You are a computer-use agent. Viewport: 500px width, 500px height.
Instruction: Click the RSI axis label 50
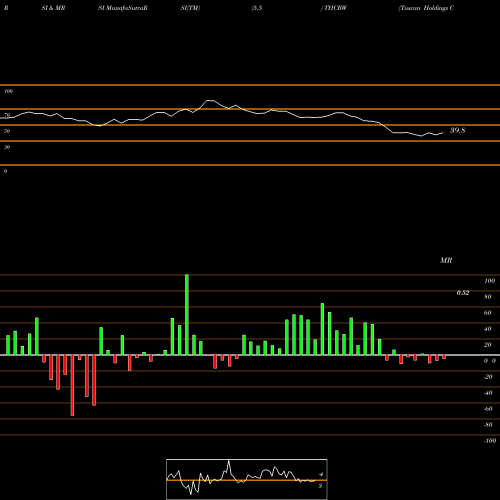[7, 131]
